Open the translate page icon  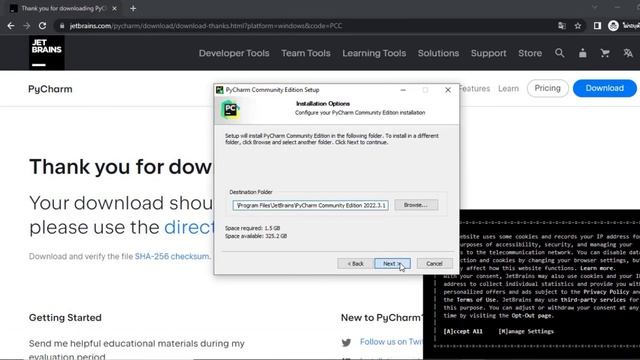[x=562, y=26]
